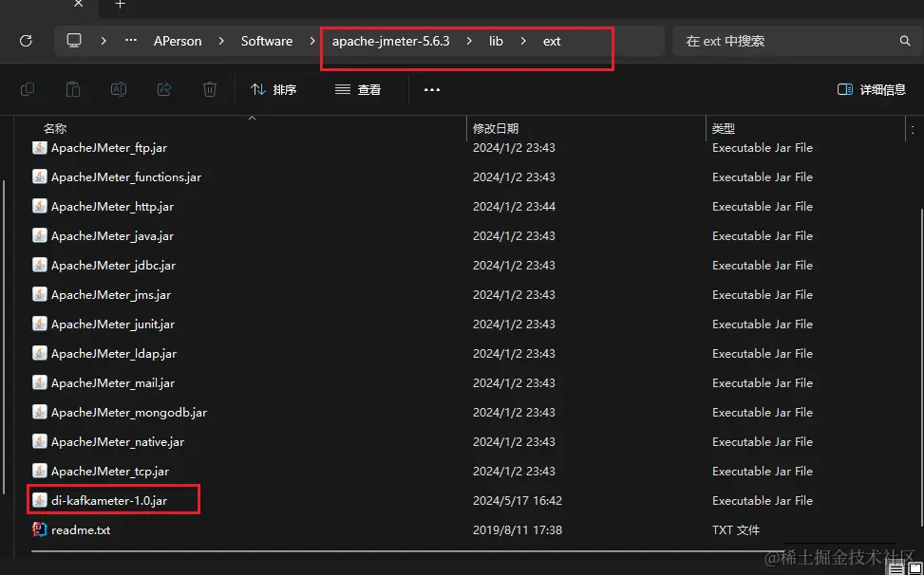The height and width of the screenshot is (575, 924).
Task: Click the ext breadcrumb segment
Action: [552, 41]
